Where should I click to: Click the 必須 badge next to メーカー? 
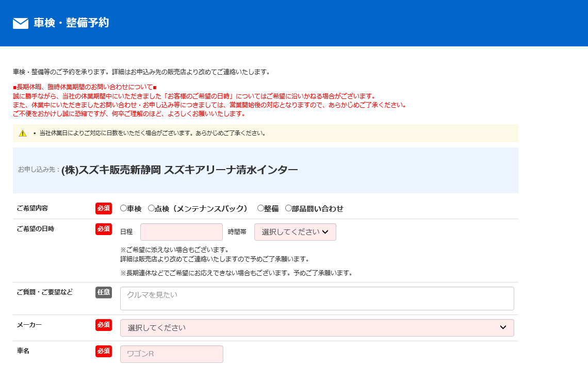pos(104,325)
